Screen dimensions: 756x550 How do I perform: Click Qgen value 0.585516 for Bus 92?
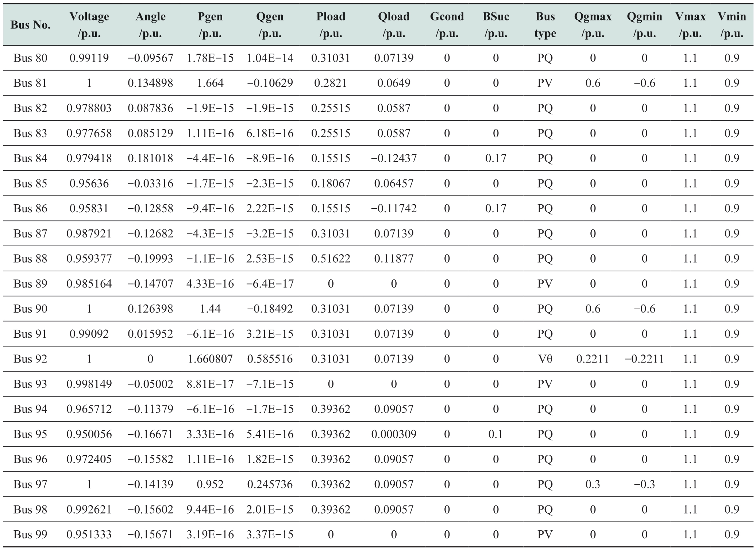(x=270, y=359)
